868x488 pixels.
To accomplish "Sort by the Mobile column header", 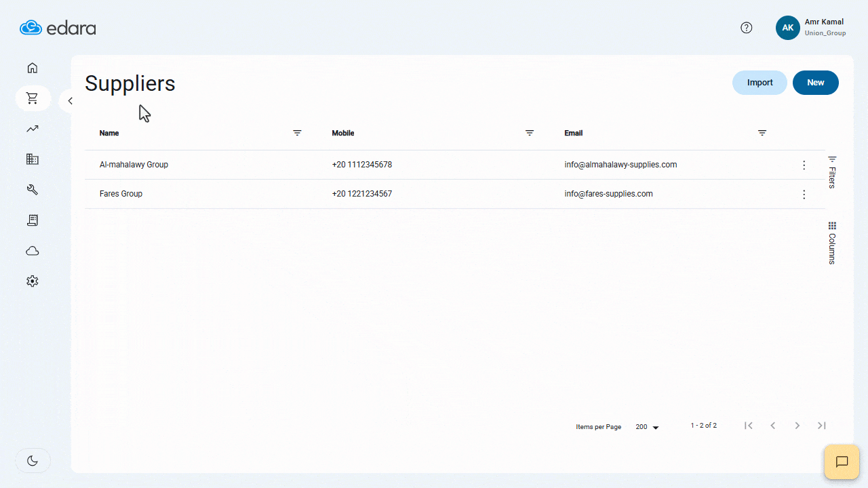I will click(343, 133).
